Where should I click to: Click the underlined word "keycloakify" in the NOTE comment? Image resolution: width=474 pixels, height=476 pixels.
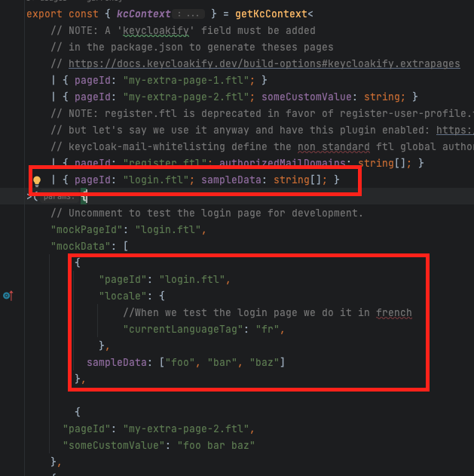tap(155, 31)
